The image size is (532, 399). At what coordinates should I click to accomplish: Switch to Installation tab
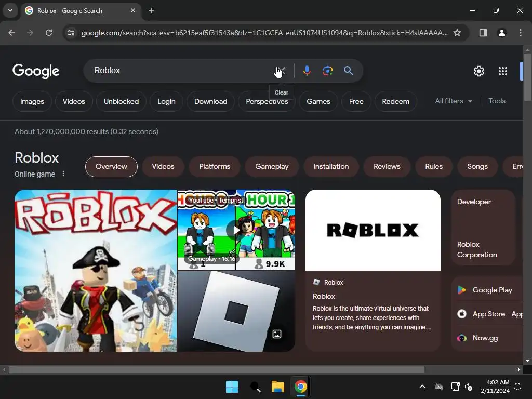coord(331,167)
